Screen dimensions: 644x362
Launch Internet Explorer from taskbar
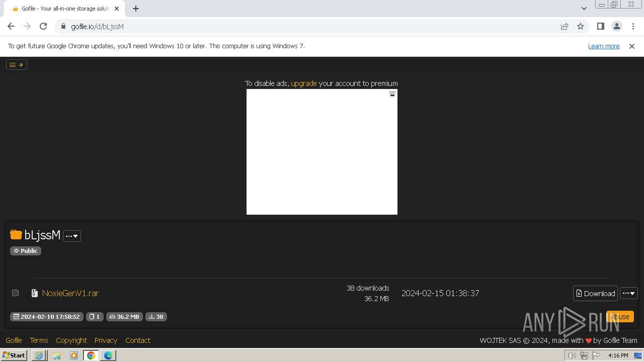point(39,355)
